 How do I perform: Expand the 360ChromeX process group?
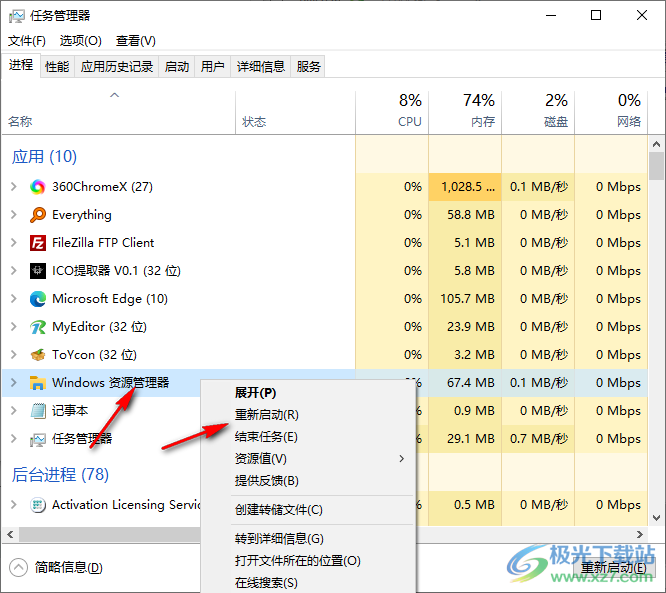pyautogui.click(x=14, y=186)
